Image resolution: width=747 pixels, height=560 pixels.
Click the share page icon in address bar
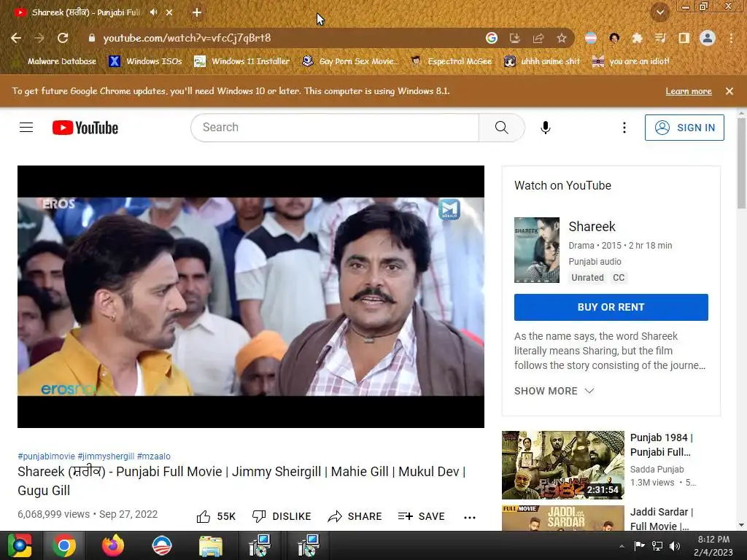(x=538, y=38)
